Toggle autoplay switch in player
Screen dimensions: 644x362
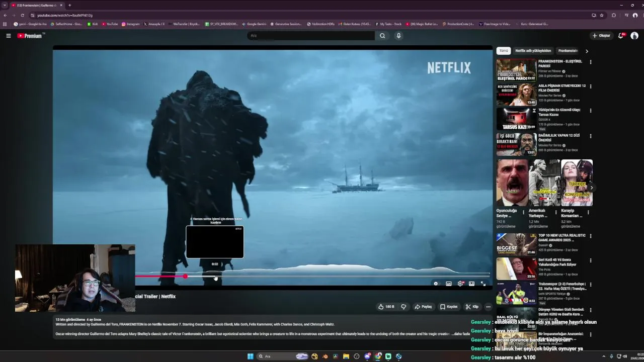(436, 284)
